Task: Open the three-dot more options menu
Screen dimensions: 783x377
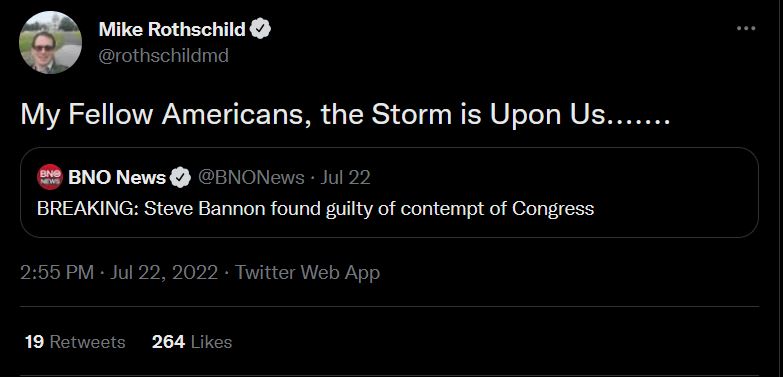Action: tap(746, 28)
